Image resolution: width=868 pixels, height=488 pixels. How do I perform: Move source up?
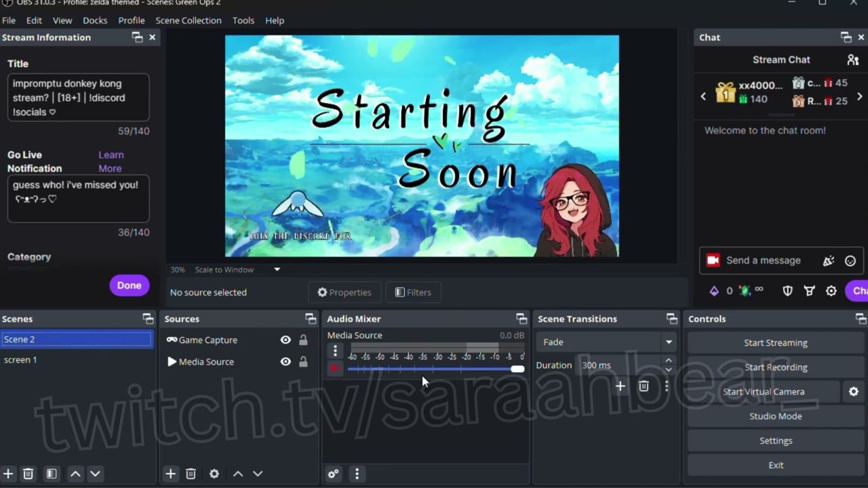tap(238, 474)
